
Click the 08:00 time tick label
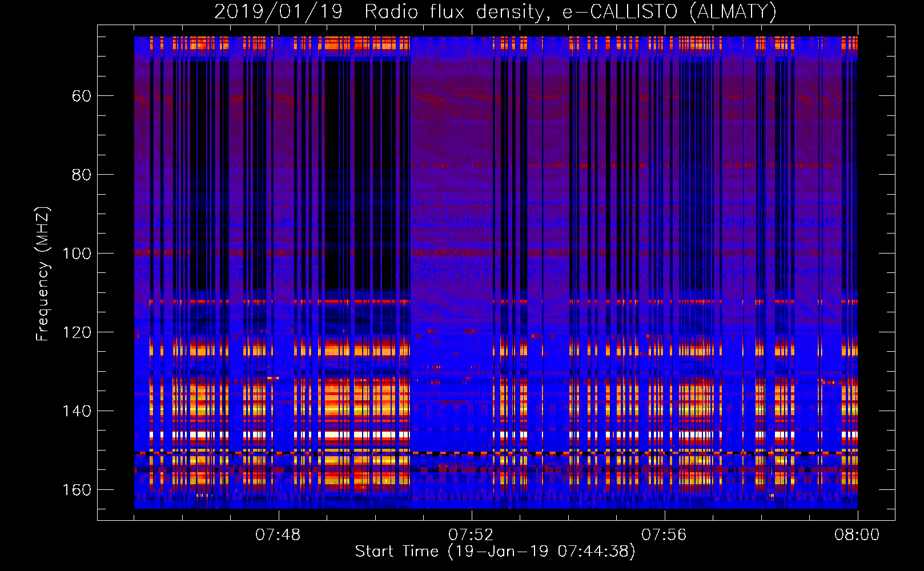tap(857, 534)
